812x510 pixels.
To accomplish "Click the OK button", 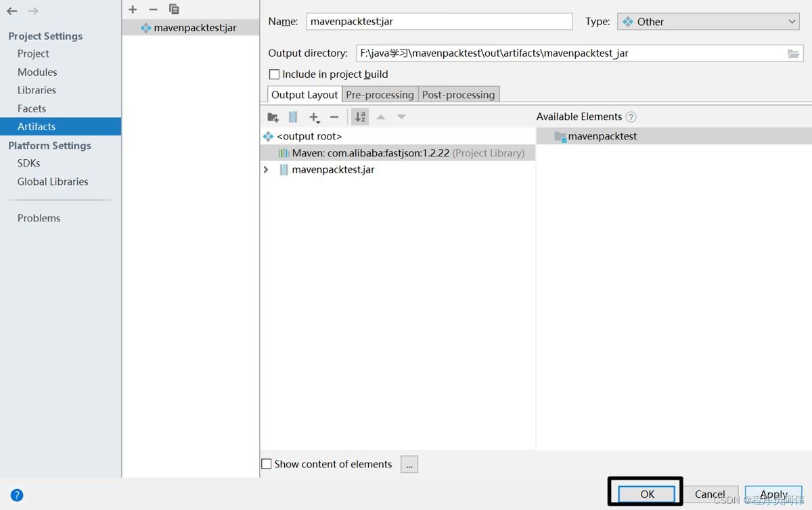I will tap(647, 494).
